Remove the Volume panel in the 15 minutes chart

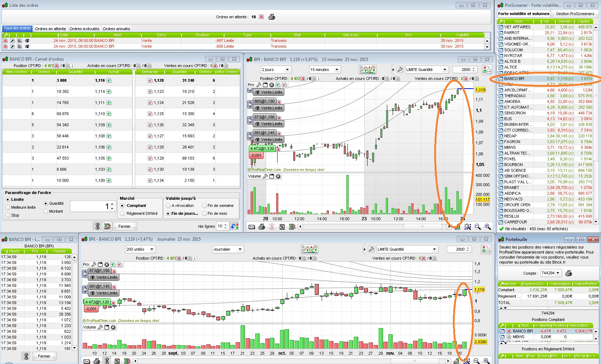pos(278,176)
